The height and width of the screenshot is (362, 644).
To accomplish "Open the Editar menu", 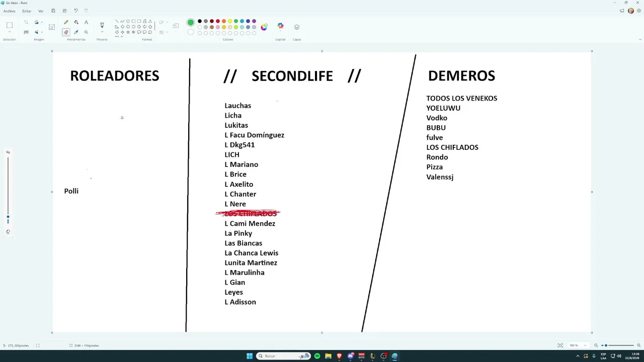I will point(27,11).
